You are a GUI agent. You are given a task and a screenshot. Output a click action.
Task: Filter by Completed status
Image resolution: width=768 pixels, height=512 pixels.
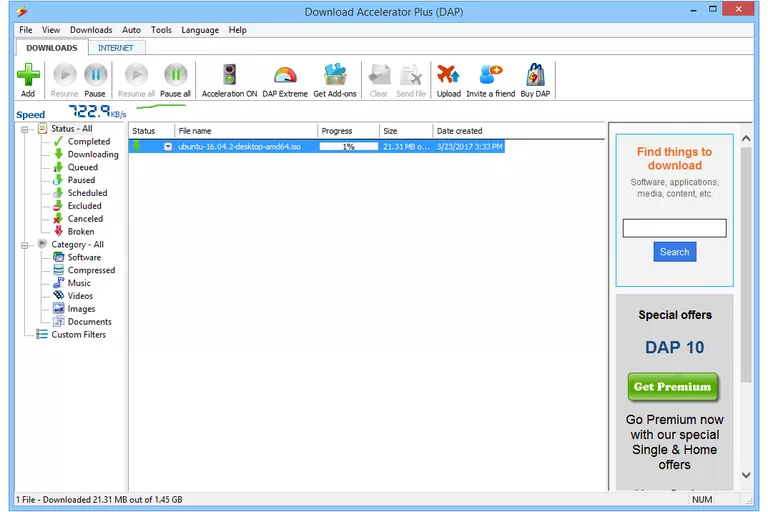(x=89, y=142)
